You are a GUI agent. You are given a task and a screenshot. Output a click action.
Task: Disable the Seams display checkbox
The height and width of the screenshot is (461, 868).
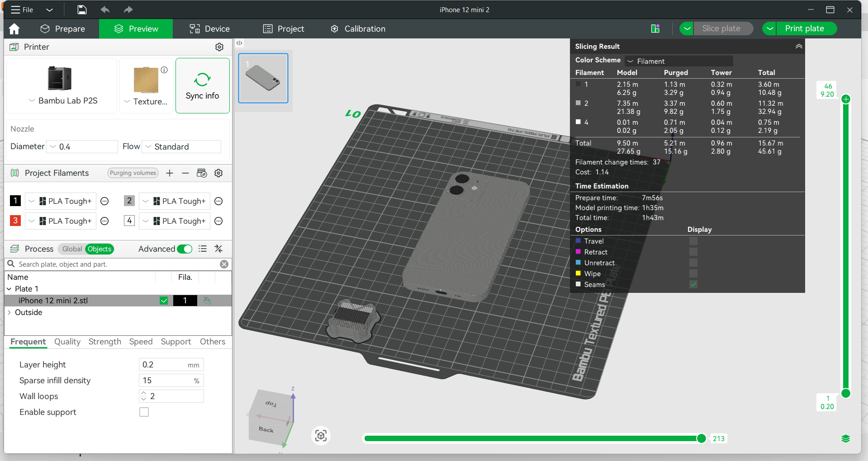693,284
